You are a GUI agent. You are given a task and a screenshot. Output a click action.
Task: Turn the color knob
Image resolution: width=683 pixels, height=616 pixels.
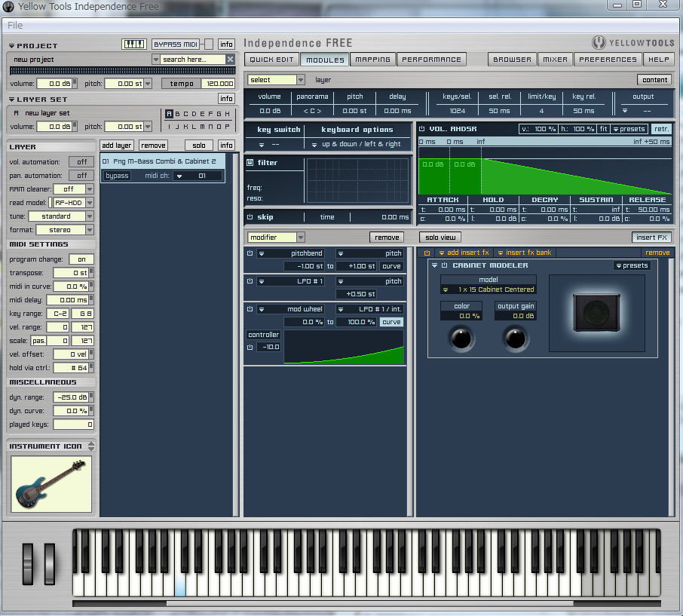pyautogui.click(x=461, y=339)
